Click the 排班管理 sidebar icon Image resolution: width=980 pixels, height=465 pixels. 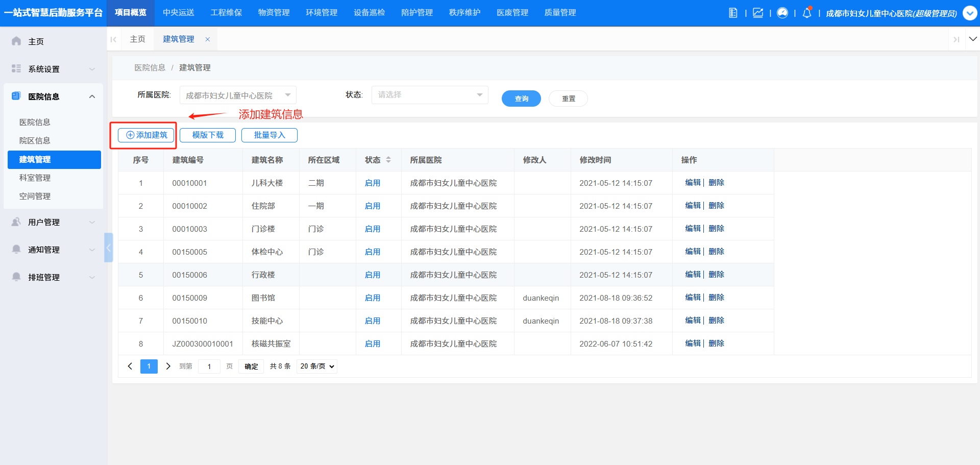coord(16,277)
